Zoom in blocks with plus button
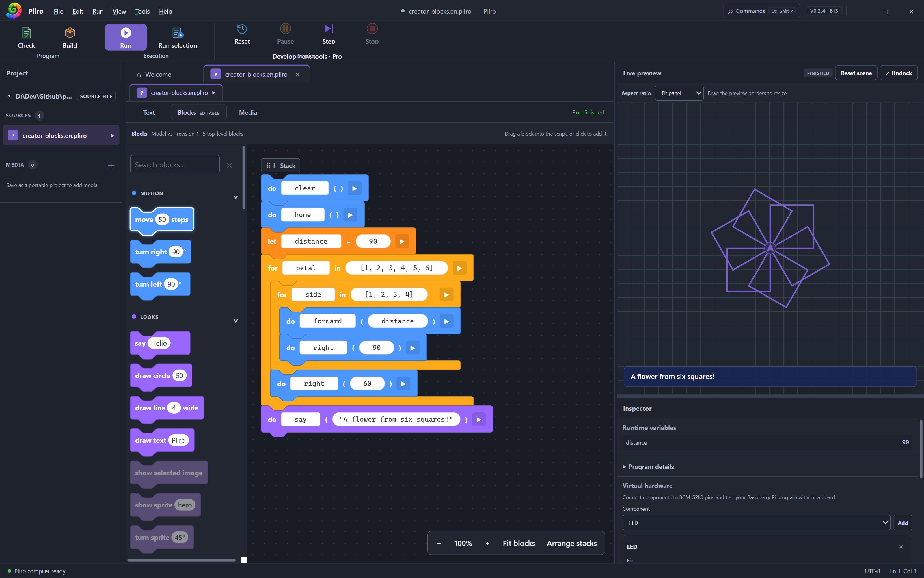The width and height of the screenshot is (924, 578). point(487,543)
